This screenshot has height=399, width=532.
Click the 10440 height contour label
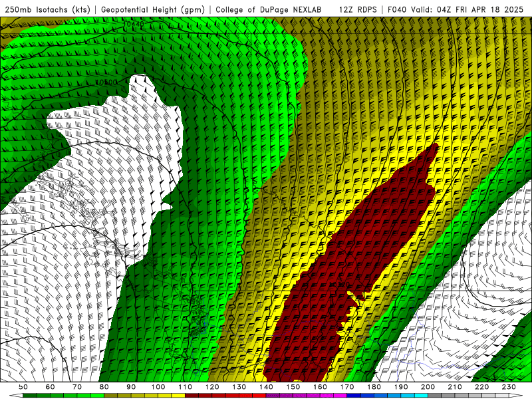[134, 24]
